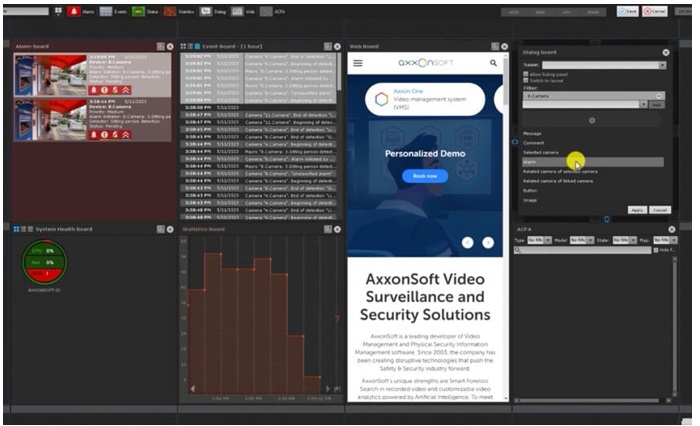The height and width of the screenshot is (426, 700).
Task: Open Web Board settings icon
Action: pyautogui.click(x=495, y=46)
